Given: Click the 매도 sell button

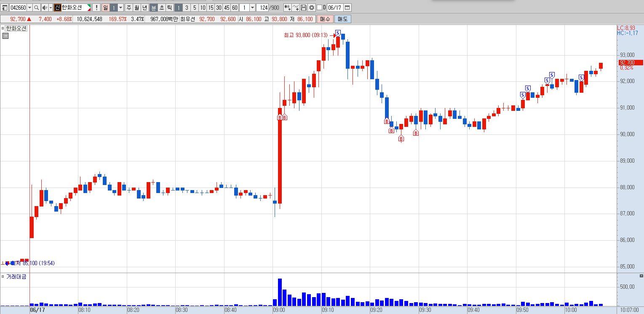Looking at the screenshot, I should pos(342,19).
